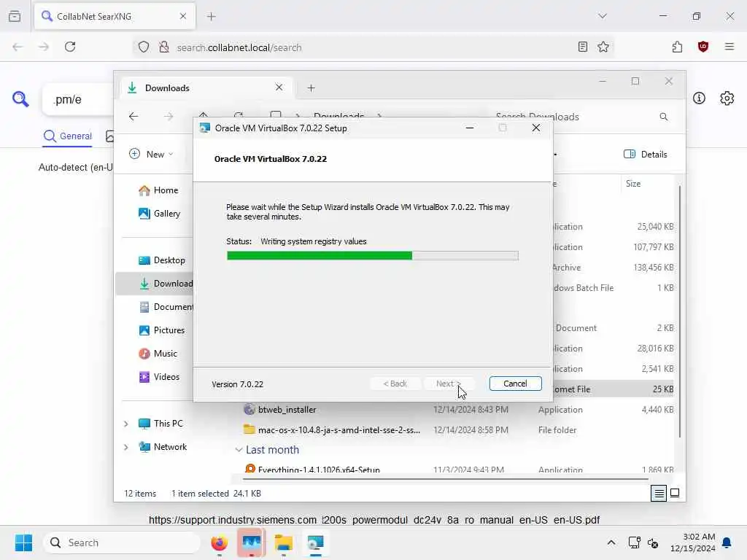This screenshot has width=747, height=560.
Task: Click File Explorer back arrow
Action: (133, 117)
